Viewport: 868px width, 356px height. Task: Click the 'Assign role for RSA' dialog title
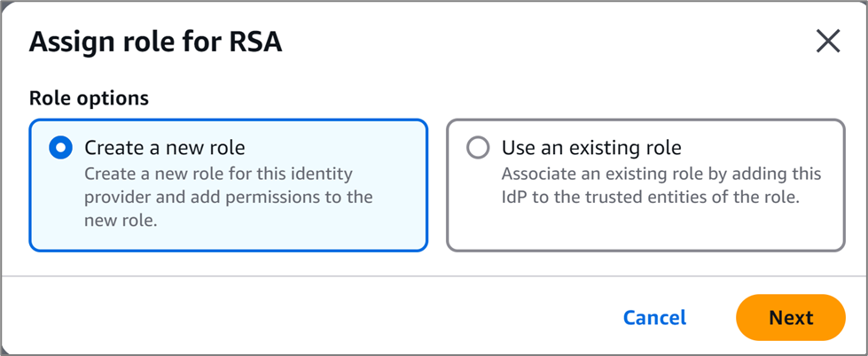point(155,43)
